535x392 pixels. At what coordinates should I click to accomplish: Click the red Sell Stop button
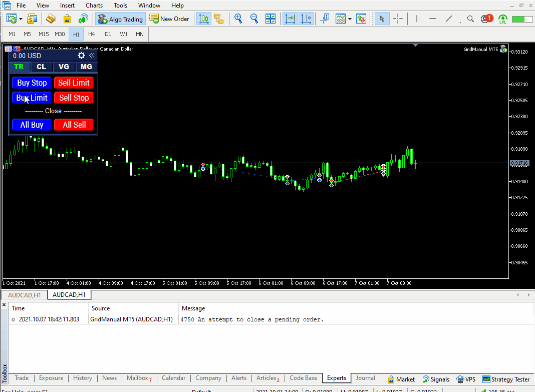click(x=74, y=98)
